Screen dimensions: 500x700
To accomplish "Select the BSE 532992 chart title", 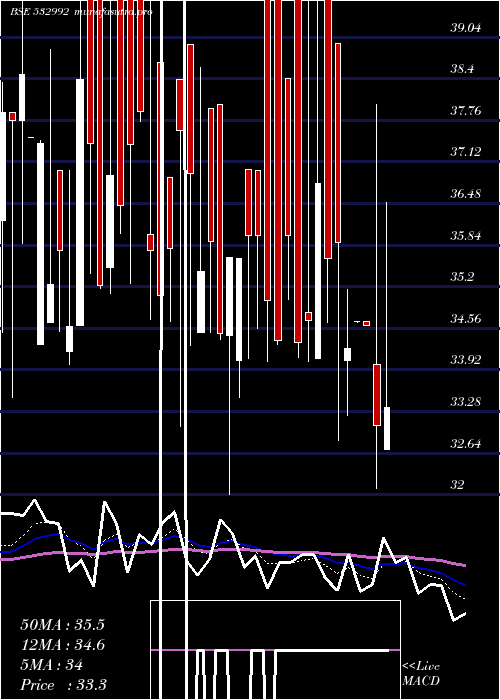I will [x=40, y=12].
